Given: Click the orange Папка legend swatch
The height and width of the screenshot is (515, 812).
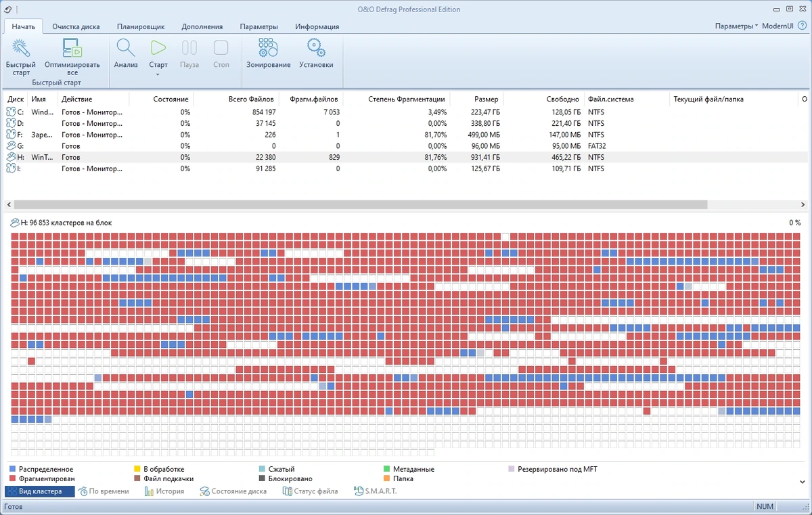Looking at the screenshot, I should pos(386,478).
